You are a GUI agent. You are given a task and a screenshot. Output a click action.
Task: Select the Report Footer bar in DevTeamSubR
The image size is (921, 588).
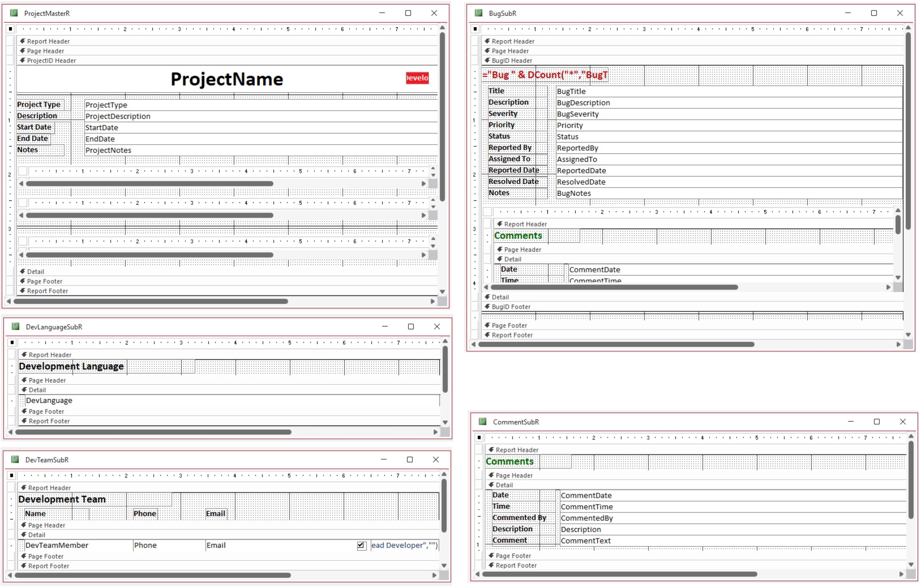[228, 566]
